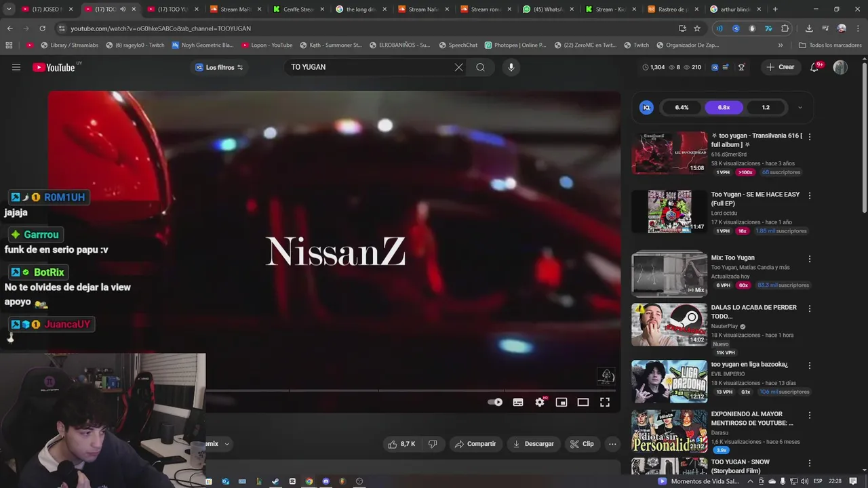Screen dimensions: 868x488
Task: Show hidden system tray icons
Action: coord(751,481)
